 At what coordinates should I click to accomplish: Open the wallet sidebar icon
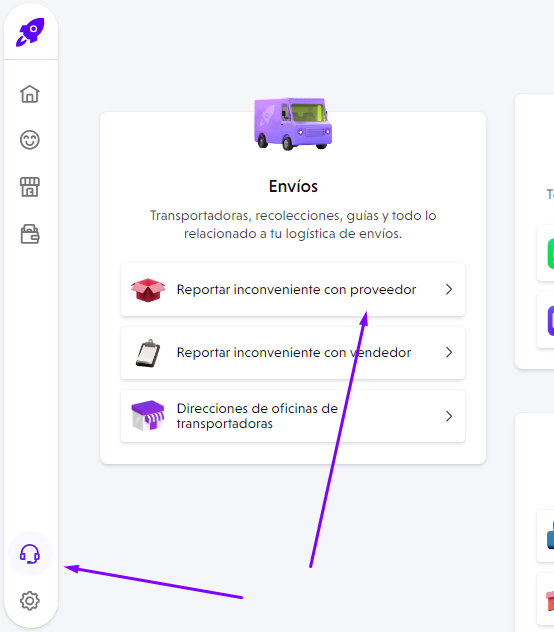pos(30,234)
